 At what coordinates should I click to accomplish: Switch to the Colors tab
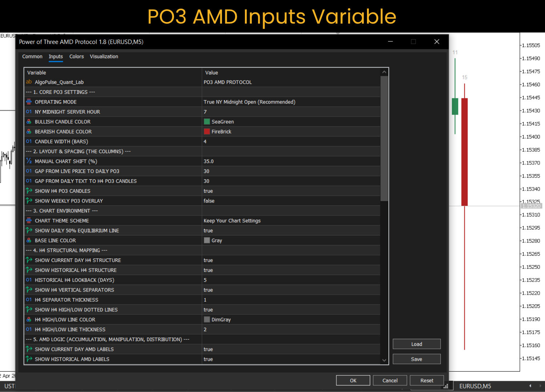pyautogui.click(x=76, y=57)
